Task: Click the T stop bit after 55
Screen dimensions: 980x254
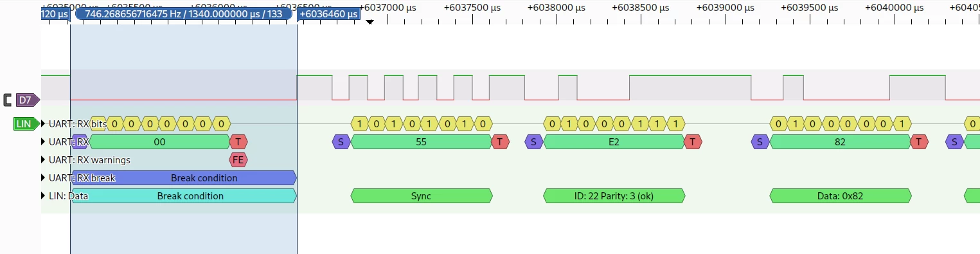Action: tap(501, 141)
